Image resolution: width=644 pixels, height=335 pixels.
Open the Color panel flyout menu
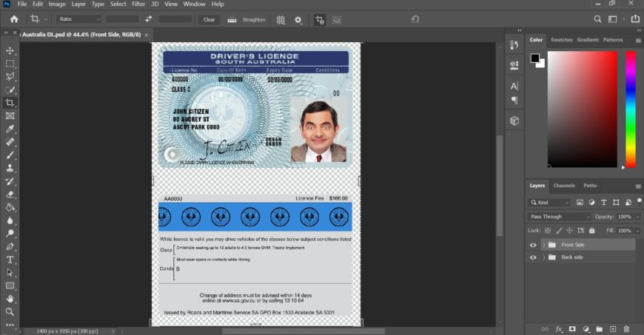click(x=638, y=40)
